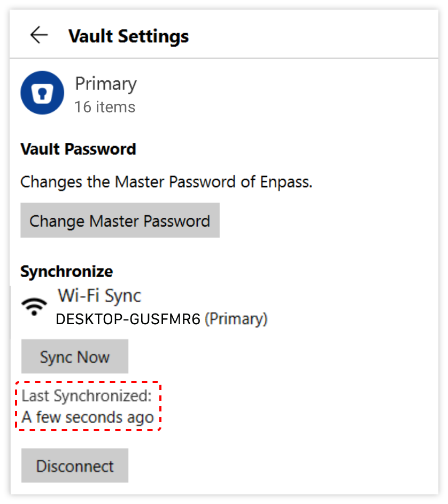Select DESKTOP-GUSFMR6 (Primary) device entry

pyautogui.click(x=161, y=318)
